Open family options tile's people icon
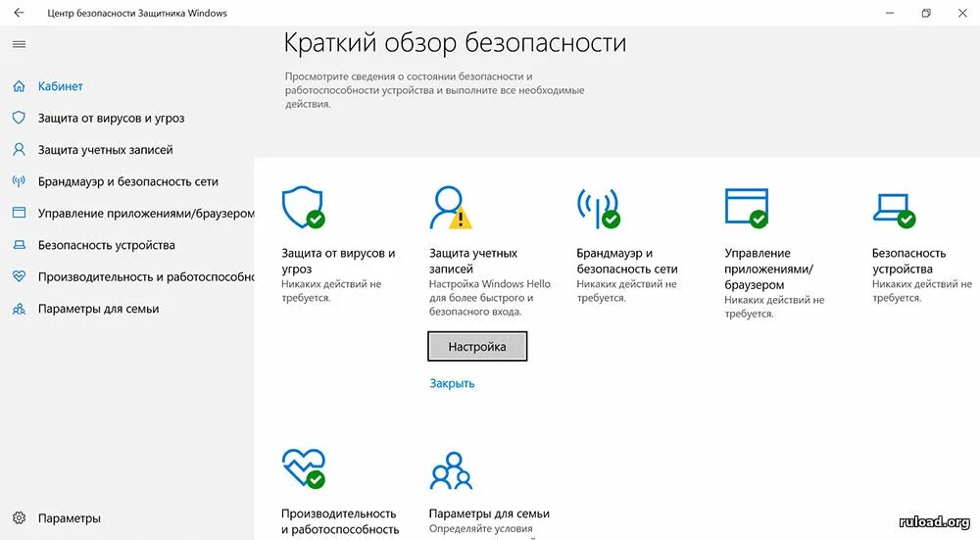This screenshot has width=980, height=540. pyautogui.click(x=451, y=470)
